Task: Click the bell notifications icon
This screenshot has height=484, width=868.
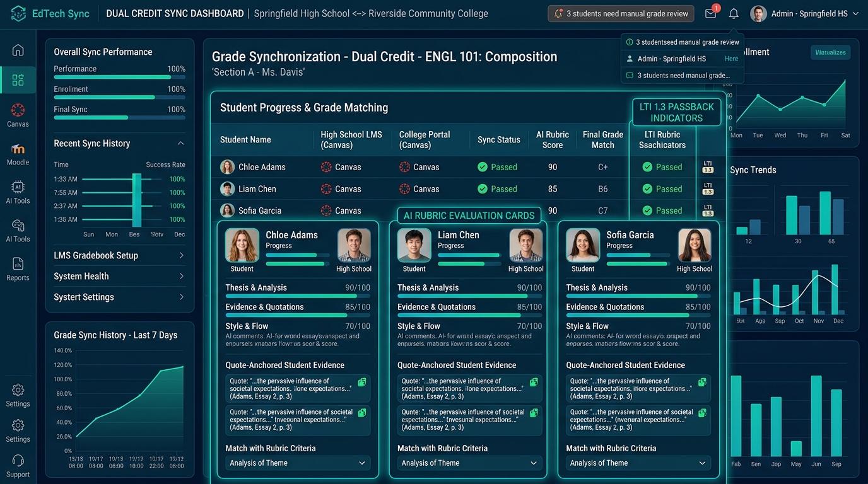Action: tap(734, 13)
